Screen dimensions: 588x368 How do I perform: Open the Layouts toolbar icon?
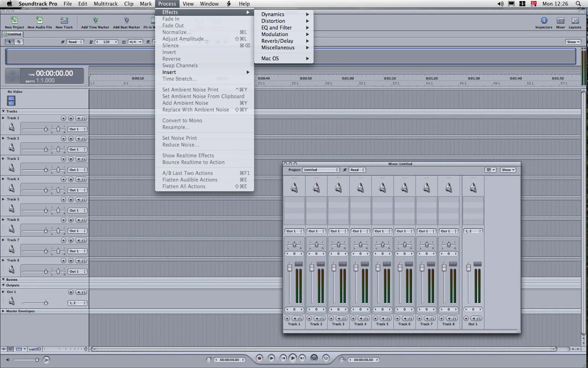tap(575, 20)
